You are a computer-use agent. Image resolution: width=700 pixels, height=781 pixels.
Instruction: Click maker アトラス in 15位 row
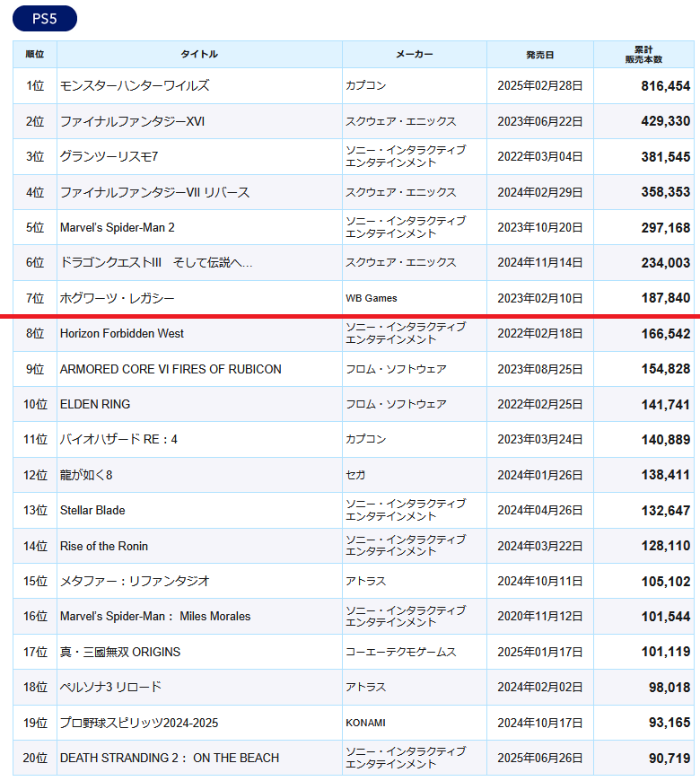click(366, 582)
